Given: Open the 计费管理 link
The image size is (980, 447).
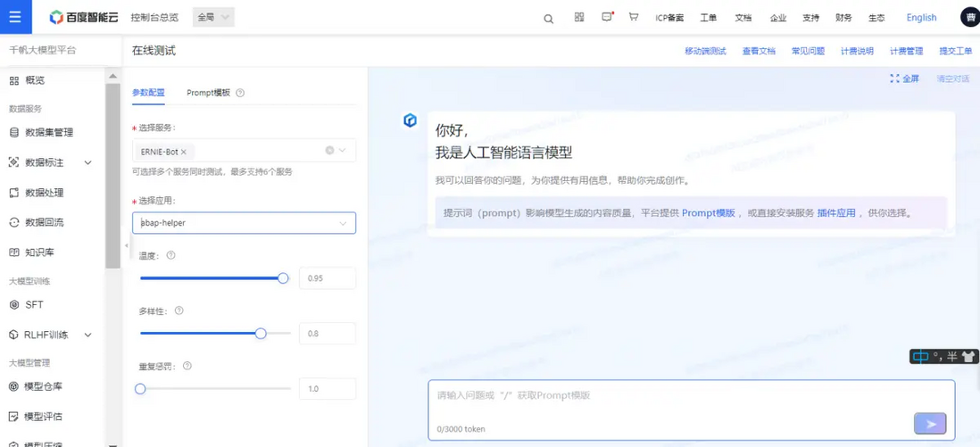Looking at the screenshot, I should point(906,51).
